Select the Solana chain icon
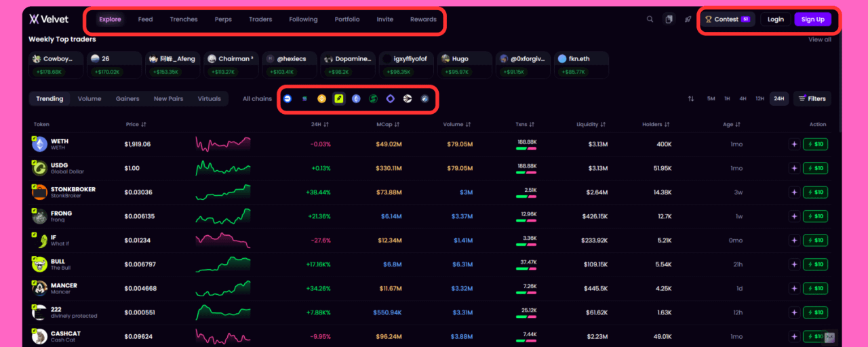 tap(304, 99)
